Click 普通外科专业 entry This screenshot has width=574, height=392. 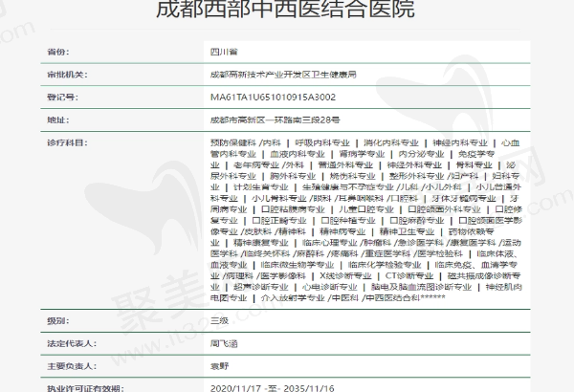tap(345, 165)
